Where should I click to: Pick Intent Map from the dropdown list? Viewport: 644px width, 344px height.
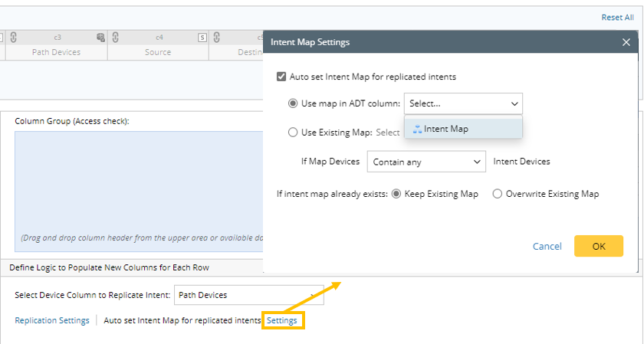(445, 129)
